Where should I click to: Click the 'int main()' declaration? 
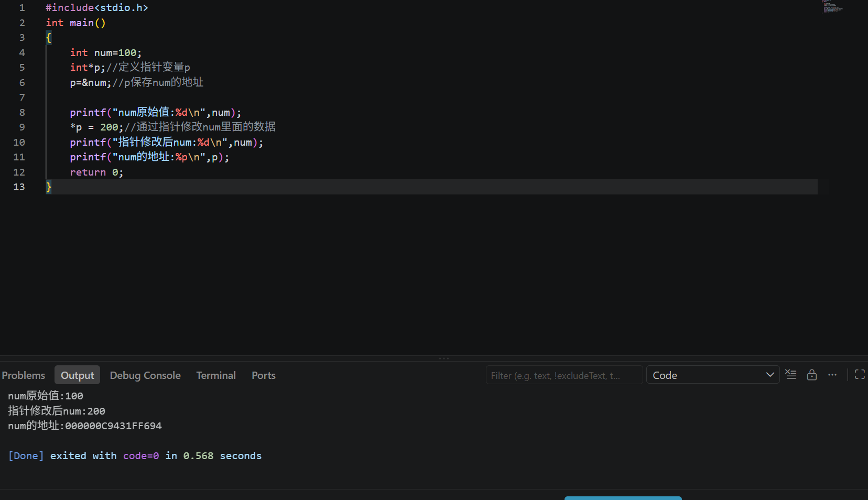tap(75, 23)
